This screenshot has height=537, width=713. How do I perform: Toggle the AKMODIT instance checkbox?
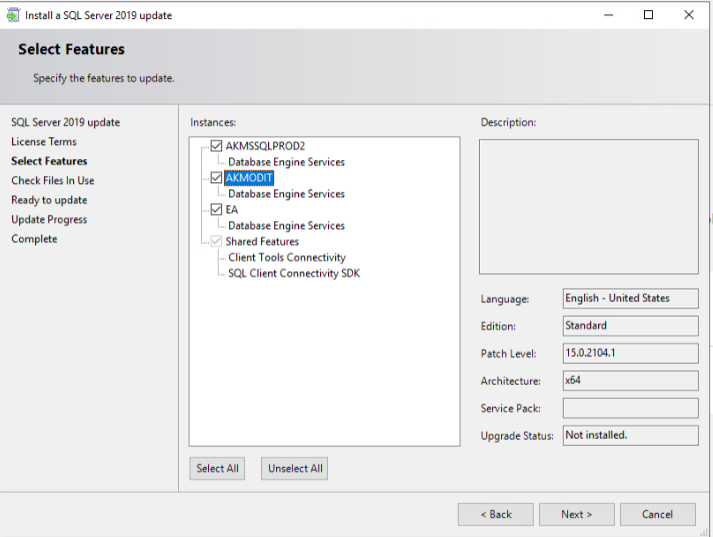[x=216, y=178]
